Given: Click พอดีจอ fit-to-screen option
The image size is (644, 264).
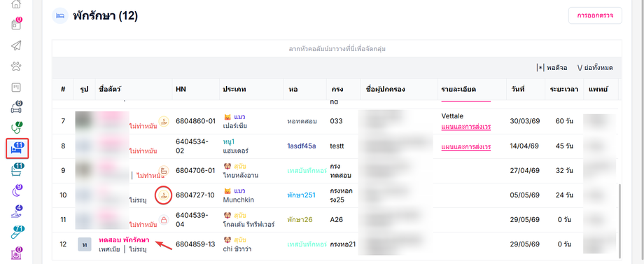Looking at the screenshot, I should pos(552,68).
